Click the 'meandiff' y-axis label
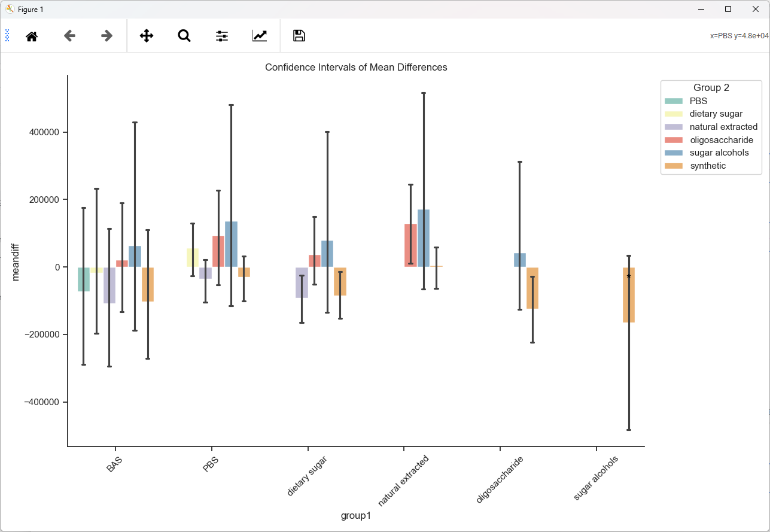The width and height of the screenshot is (770, 532). pyautogui.click(x=16, y=261)
